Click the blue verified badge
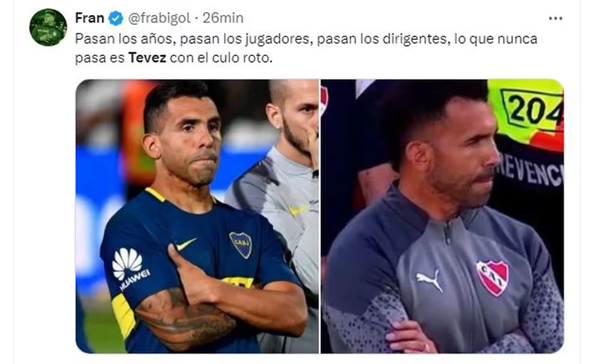596x364 pixels. pos(116,18)
